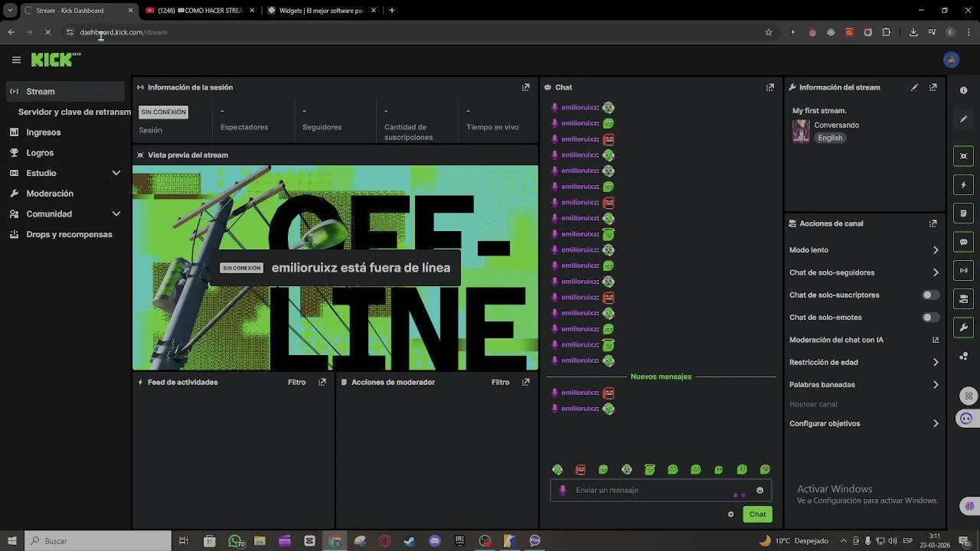Open the user avatar menu in the header
The image size is (980, 551).
952,60
